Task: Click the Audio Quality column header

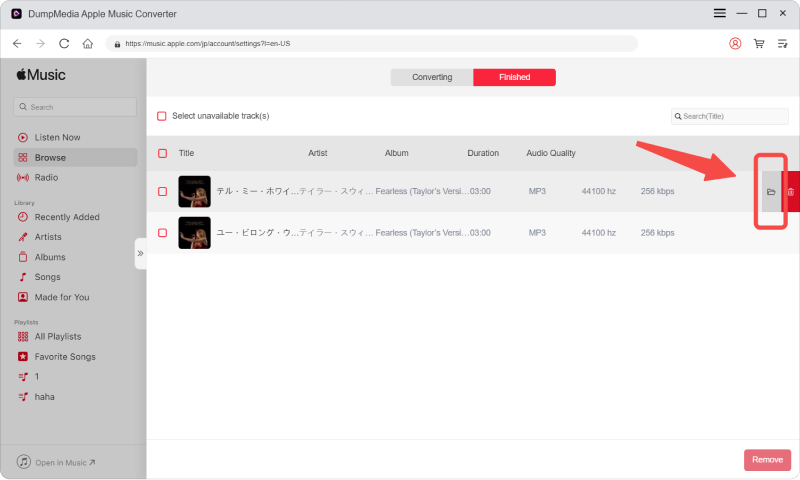Action: click(551, 154)
